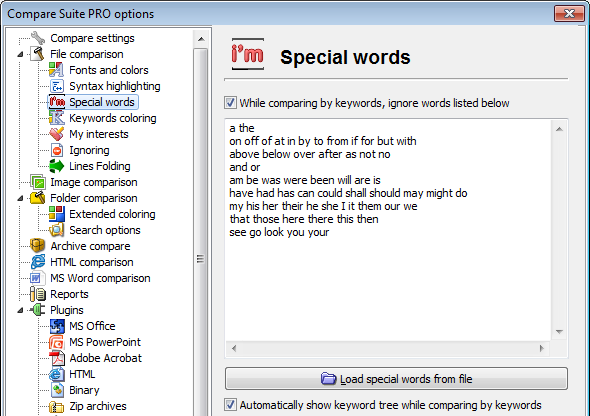Click the Special words i'm tree icon
590x416 pixels.
pos(57,102)
